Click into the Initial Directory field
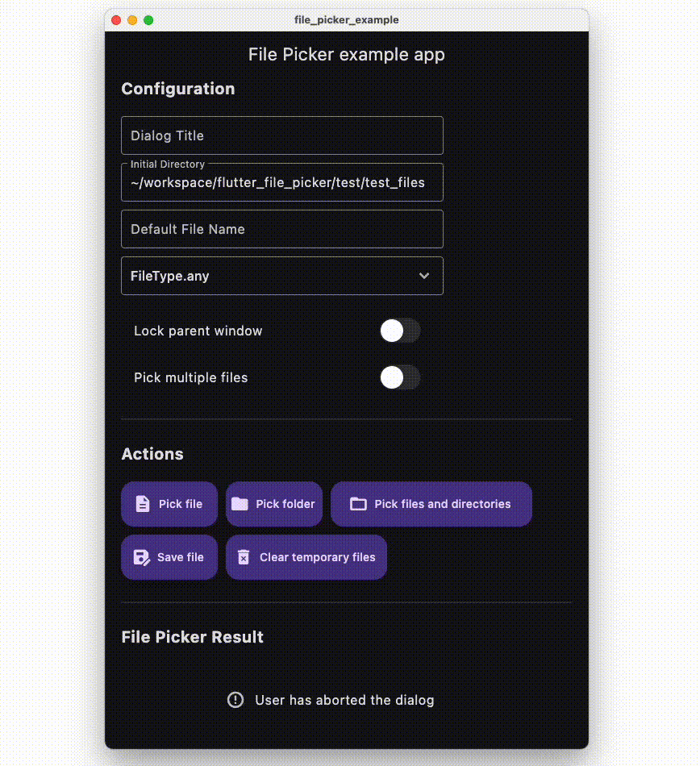The height and width of the screenshot is (766, 700). (281, 182)
